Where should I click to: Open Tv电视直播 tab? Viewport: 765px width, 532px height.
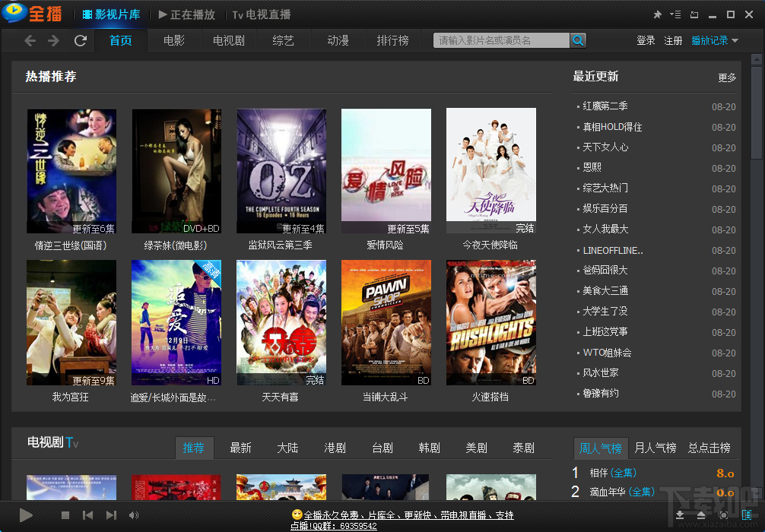[262, 14]
